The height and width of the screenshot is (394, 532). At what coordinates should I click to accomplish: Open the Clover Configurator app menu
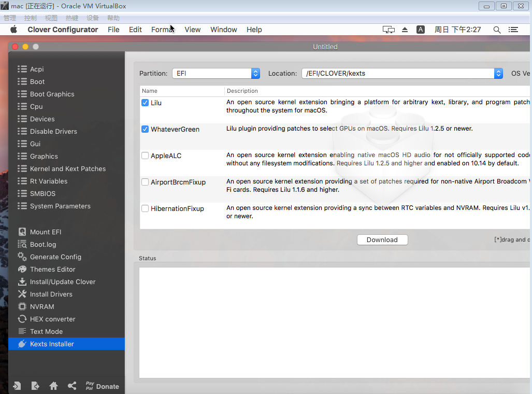tap(63, 30)
